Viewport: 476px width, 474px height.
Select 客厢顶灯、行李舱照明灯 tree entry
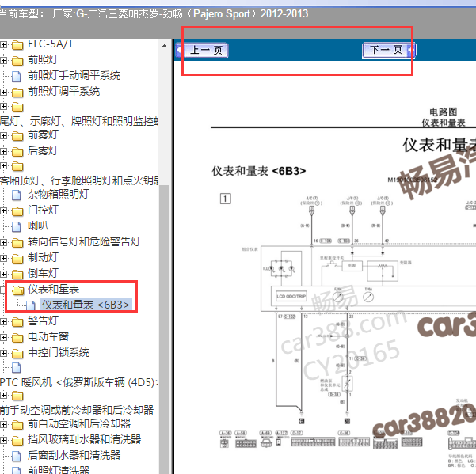pos(78,180)
